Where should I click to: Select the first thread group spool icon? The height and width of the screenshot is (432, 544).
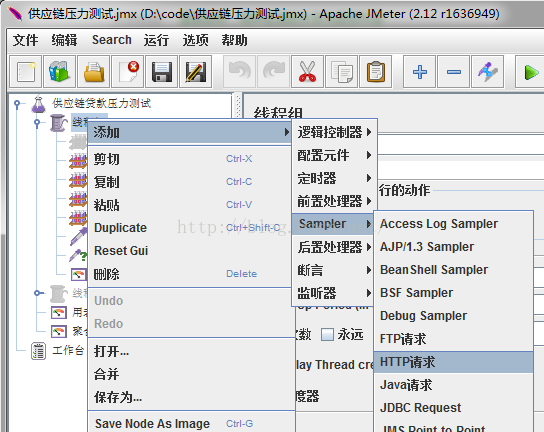58,123
